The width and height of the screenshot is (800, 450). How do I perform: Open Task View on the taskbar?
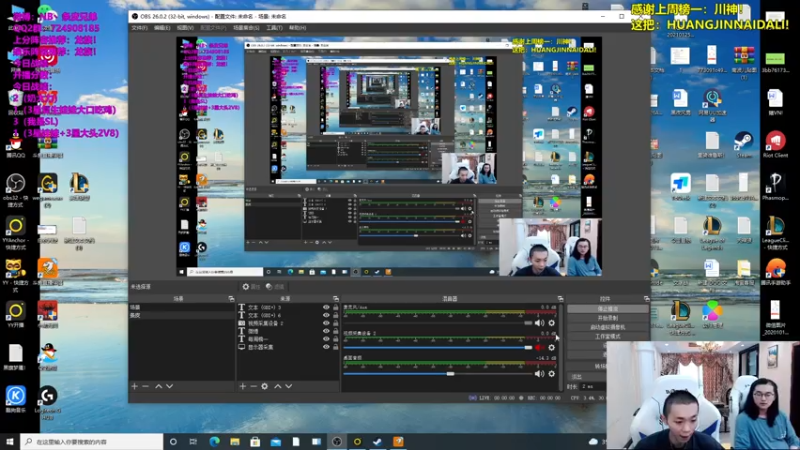(x=193, y=441)
